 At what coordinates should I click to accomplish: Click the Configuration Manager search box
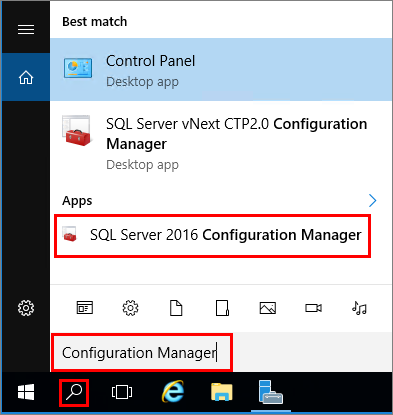(142, 353)
